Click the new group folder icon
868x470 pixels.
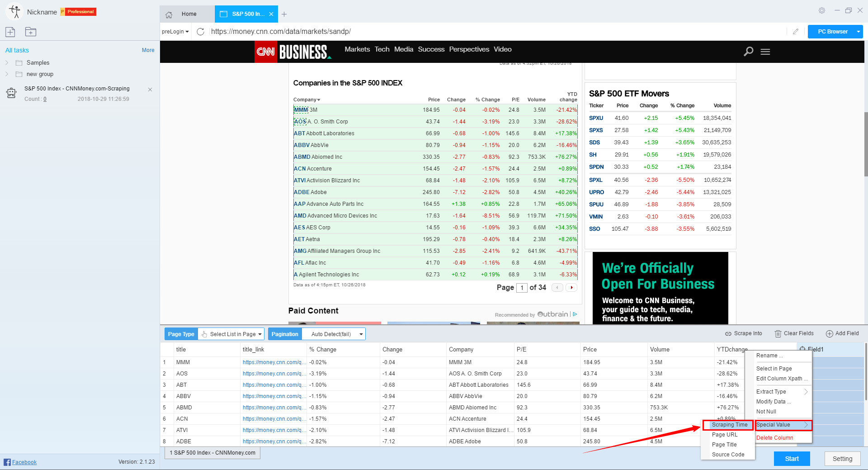click(x=31, y=32)
